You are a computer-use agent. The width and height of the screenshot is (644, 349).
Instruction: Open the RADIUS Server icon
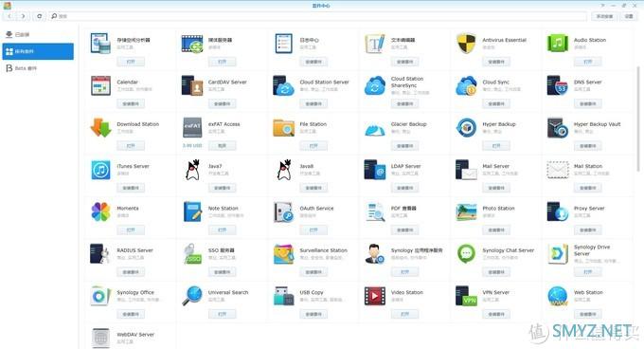tap(99, 253)
